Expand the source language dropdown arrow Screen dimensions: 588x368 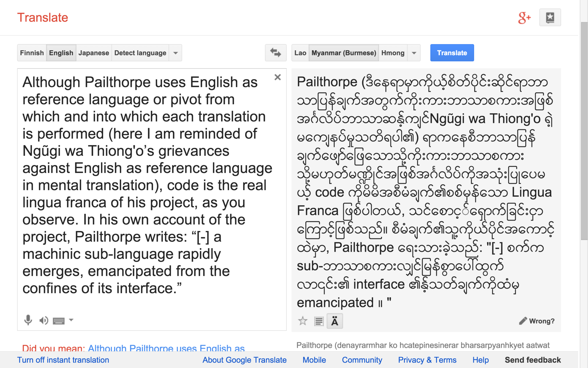[175, 53]
